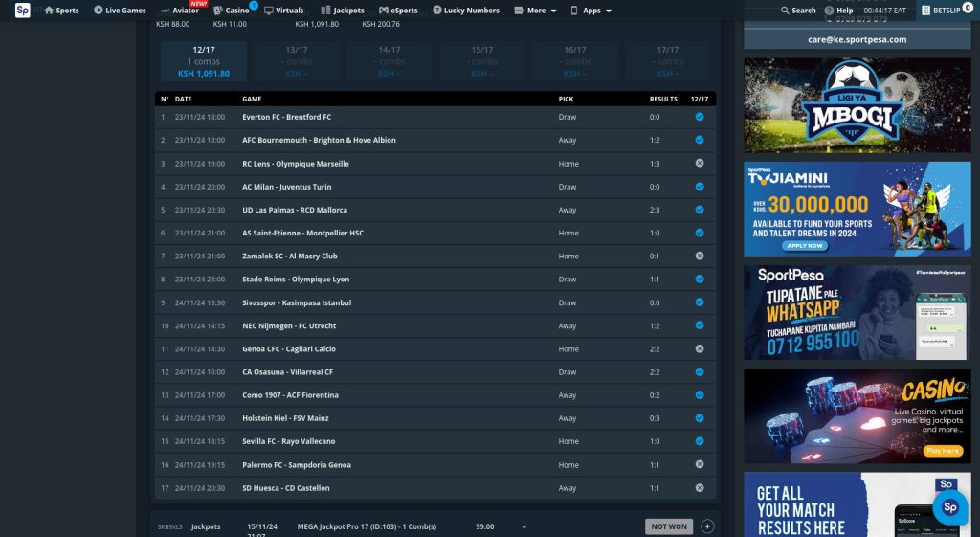Open the Sports home section
The height and width of the screenshot is (537, 980).
pos(61,10)
